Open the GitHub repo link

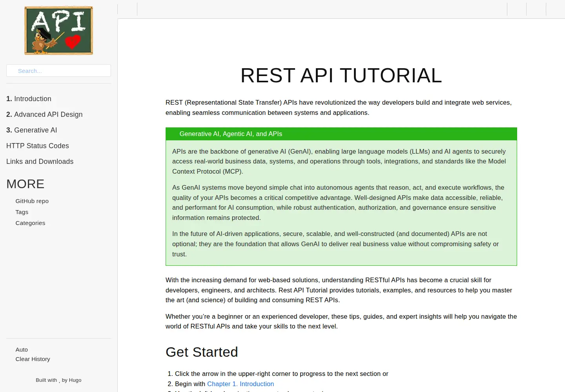[x=32, y=201]
